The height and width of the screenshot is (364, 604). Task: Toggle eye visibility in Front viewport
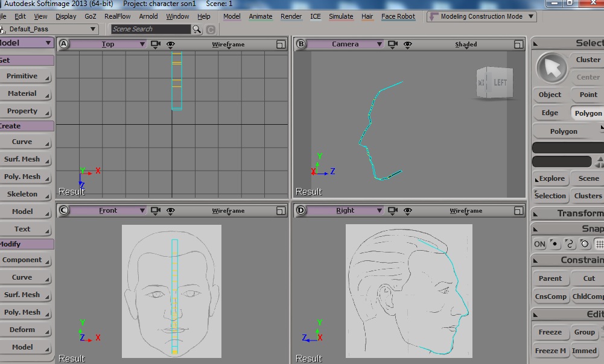171,210
